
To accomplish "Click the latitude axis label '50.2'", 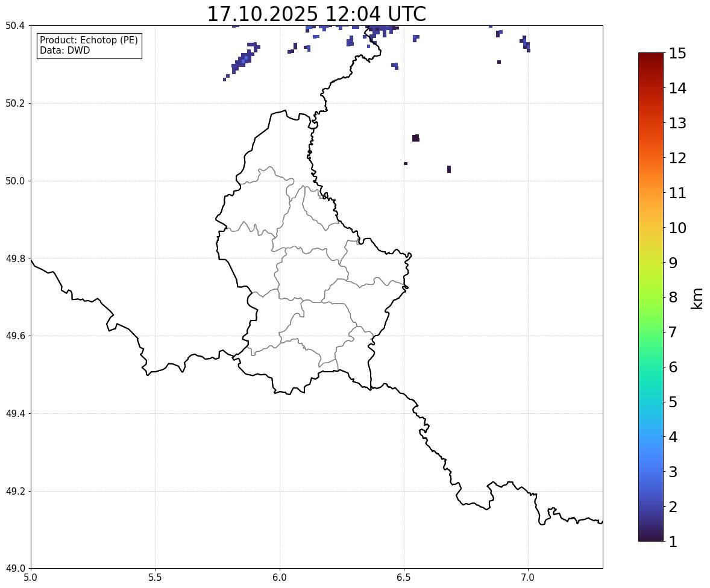I will 14,103.
